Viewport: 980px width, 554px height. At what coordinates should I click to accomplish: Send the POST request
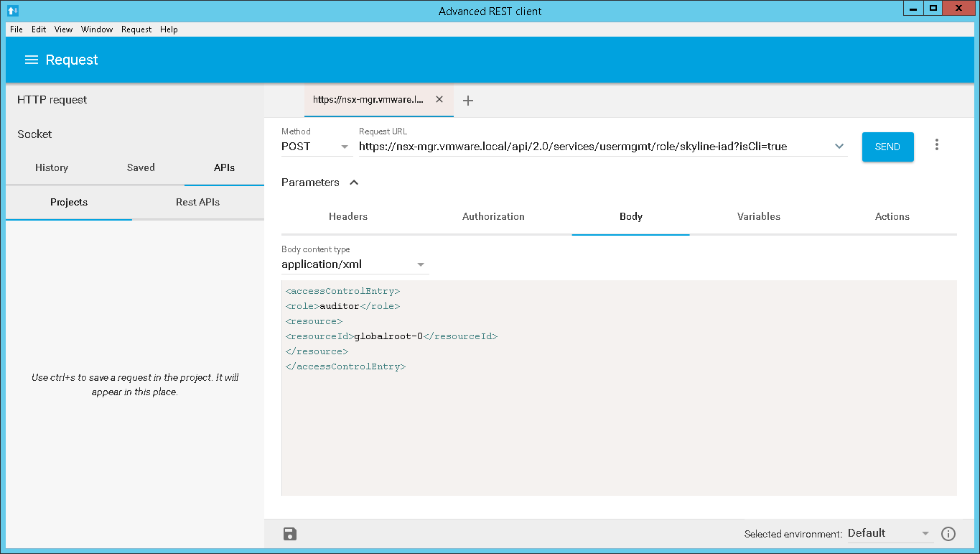887,147
